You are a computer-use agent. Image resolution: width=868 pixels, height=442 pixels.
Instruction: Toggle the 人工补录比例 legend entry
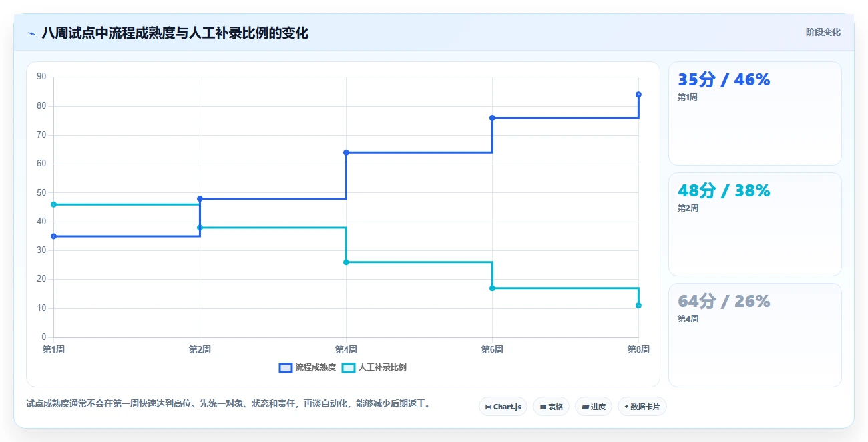coord(374,367)
